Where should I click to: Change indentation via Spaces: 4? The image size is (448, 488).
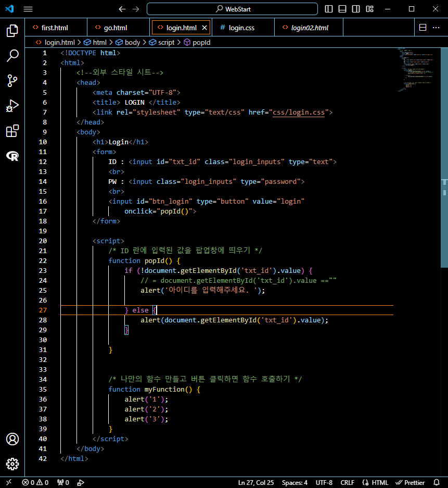point(295,482)
